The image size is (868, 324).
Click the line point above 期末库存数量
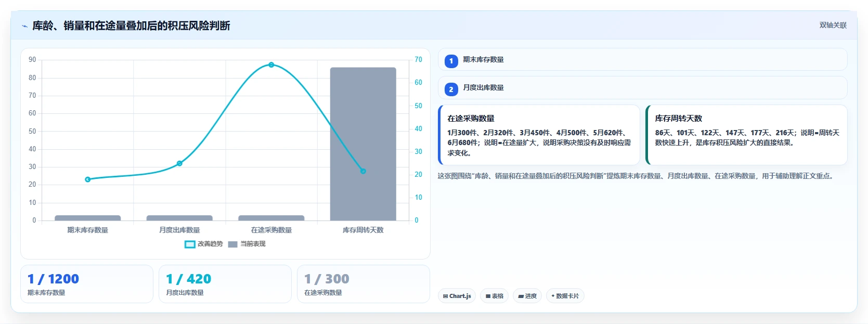point(88,179)
